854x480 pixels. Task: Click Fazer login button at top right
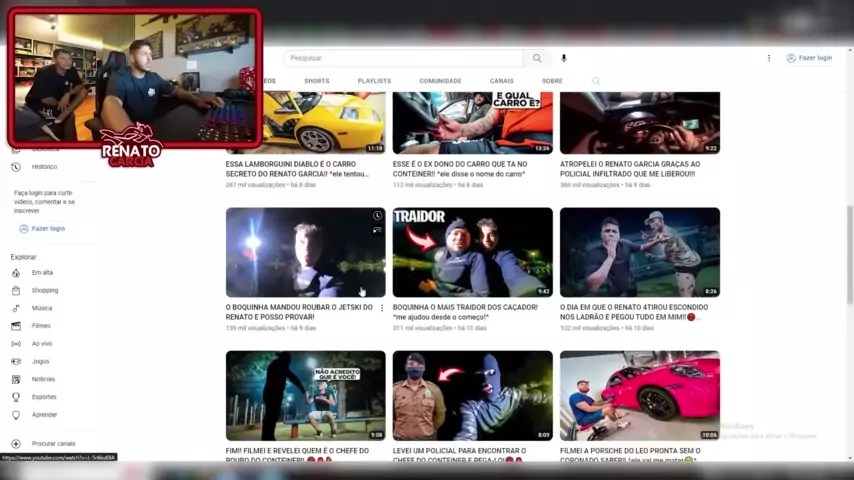(x=809, y=58)
